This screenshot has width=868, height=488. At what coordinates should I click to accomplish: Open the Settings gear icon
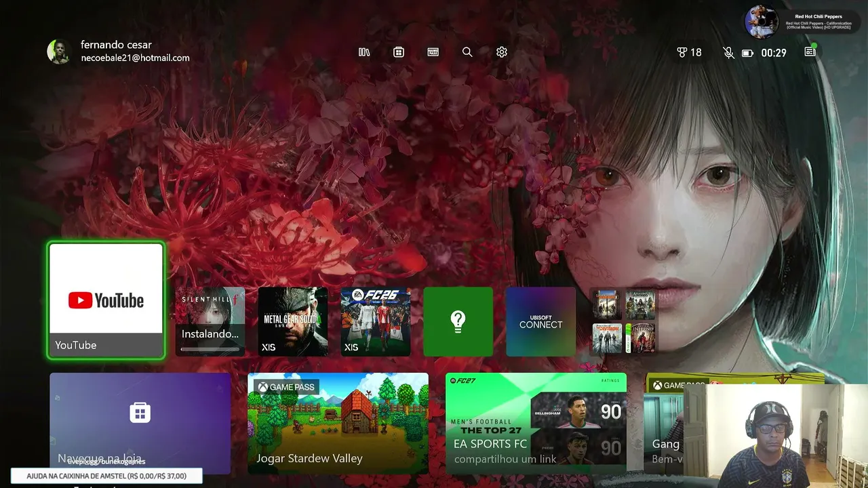pyautogui.click(x=502, y=52)
